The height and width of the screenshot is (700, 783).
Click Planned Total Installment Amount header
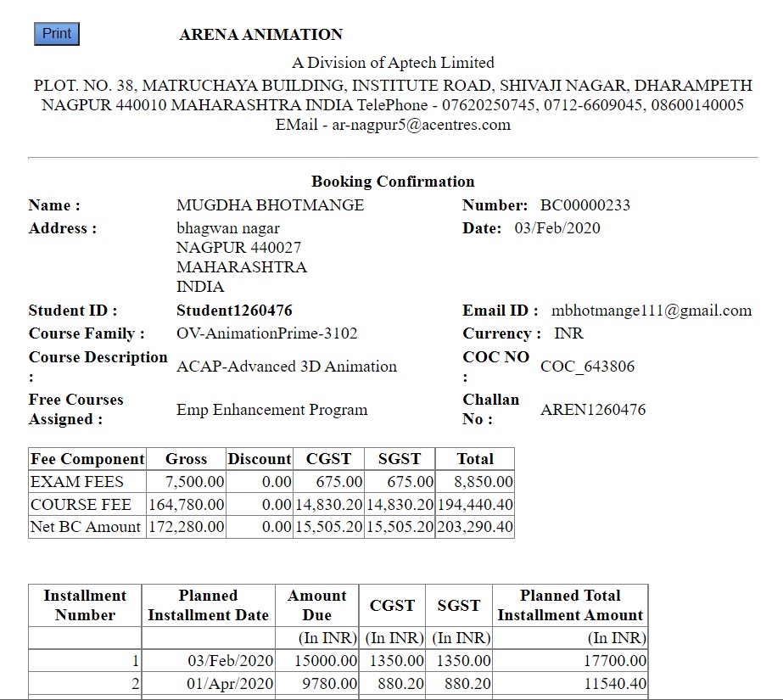pos(570,605)
